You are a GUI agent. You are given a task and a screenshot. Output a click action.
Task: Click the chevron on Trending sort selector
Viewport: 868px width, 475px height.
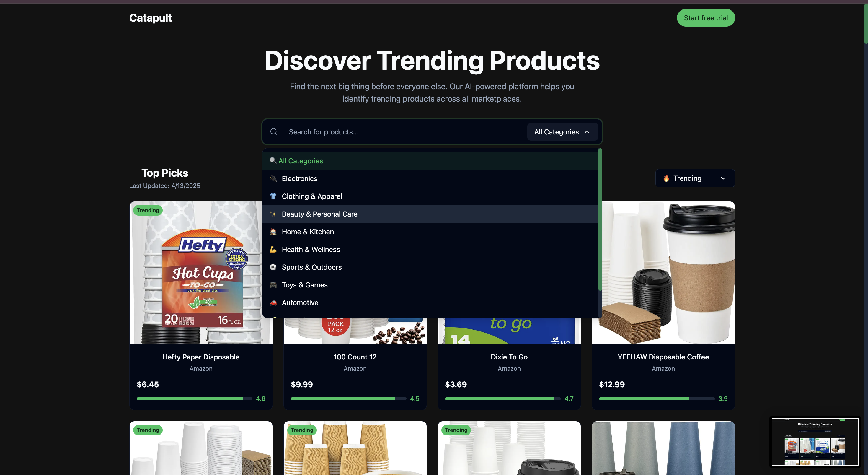[723, 178]
